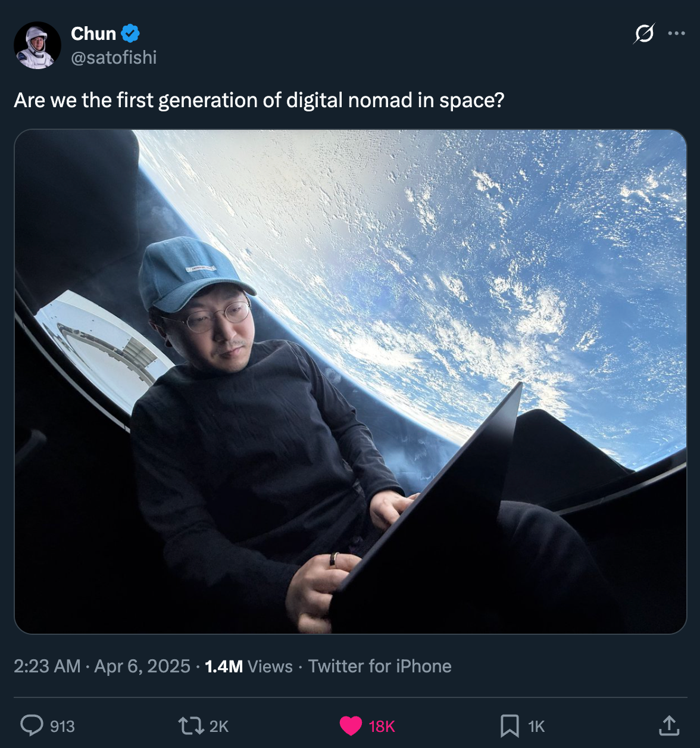
Task: Click the 2:23 AM timestamp
Action: pos(47,666)
